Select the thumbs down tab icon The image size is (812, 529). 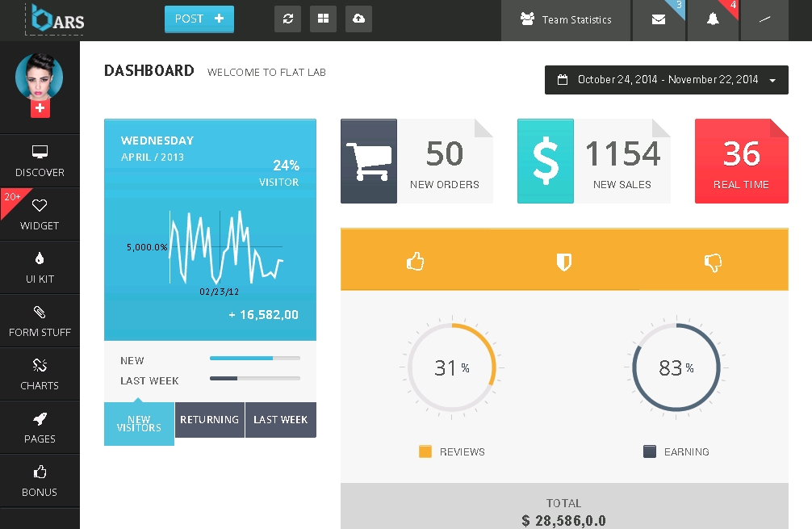[713, 262]
